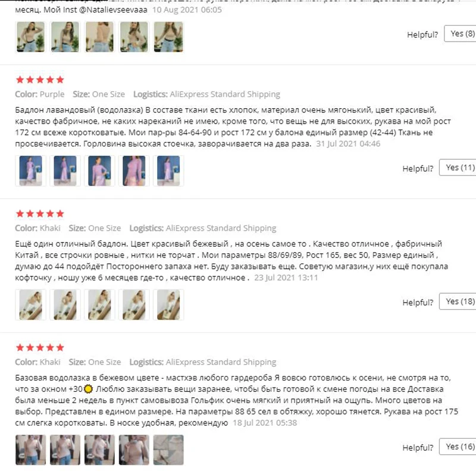Open first photo of 18 Jul Khaki review
Viewport: 476px width, 475px height.
31,450
